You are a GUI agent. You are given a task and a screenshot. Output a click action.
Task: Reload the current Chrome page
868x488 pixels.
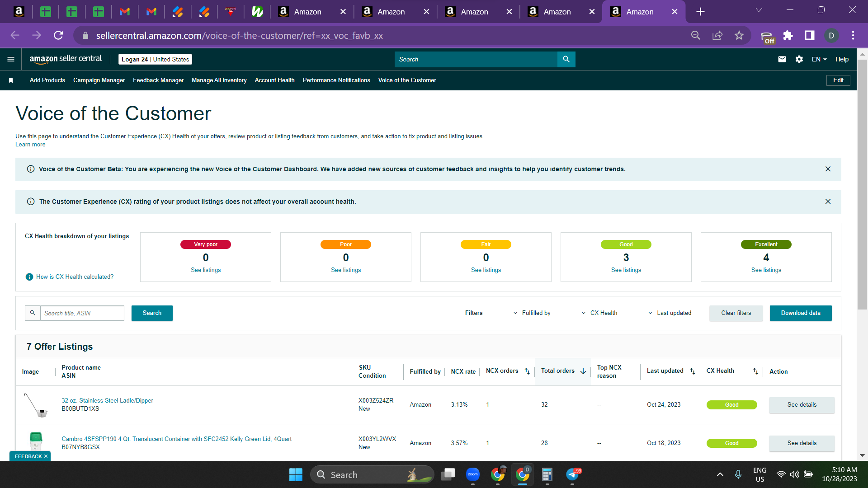pyautogui.click(x=58, y=35)
